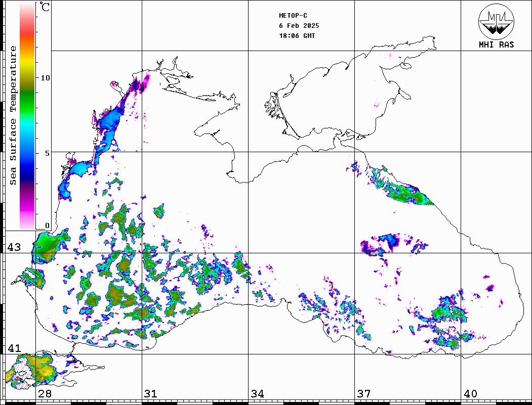Click the 'MHI RAS' label

coord(497,44)
